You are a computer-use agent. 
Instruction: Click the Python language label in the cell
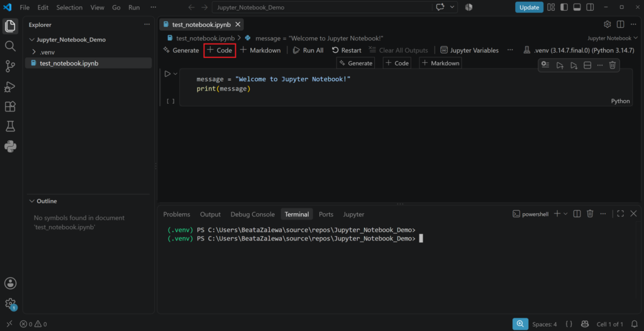(x=620, y=101)
